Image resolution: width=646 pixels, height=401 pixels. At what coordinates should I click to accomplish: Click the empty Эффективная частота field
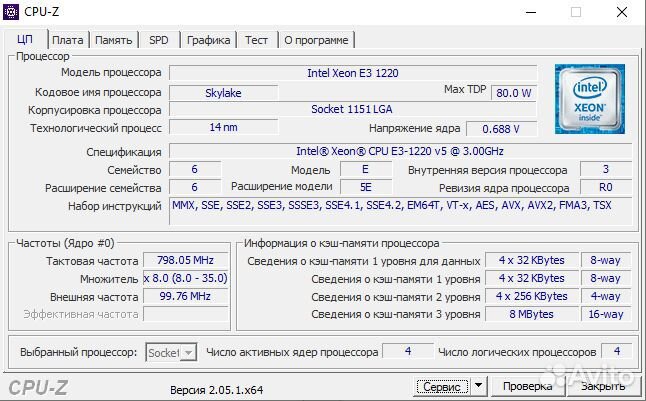(185, 314)
